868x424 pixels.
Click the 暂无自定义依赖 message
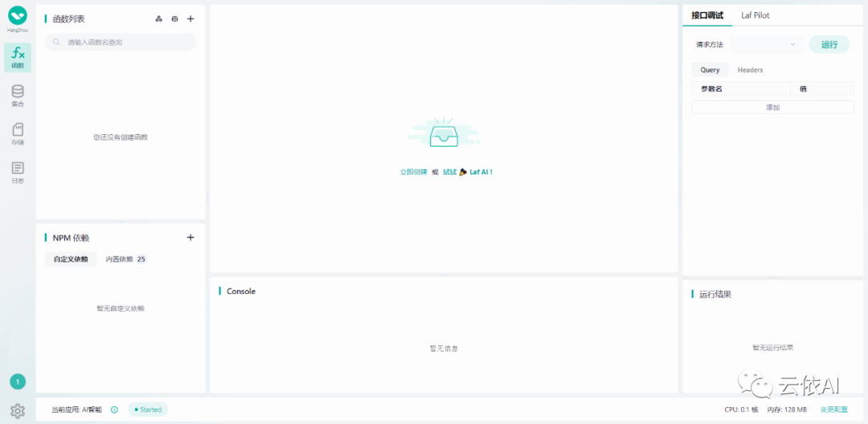tap(120, 308)
